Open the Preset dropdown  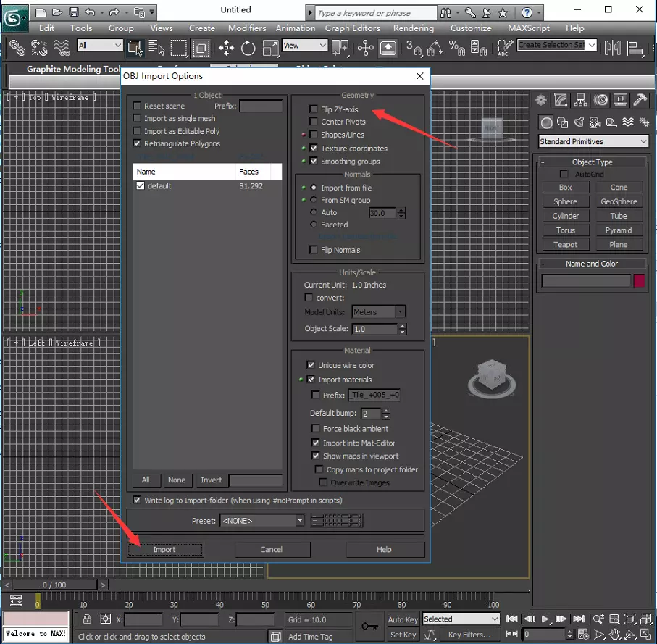(x=262, y=521)
